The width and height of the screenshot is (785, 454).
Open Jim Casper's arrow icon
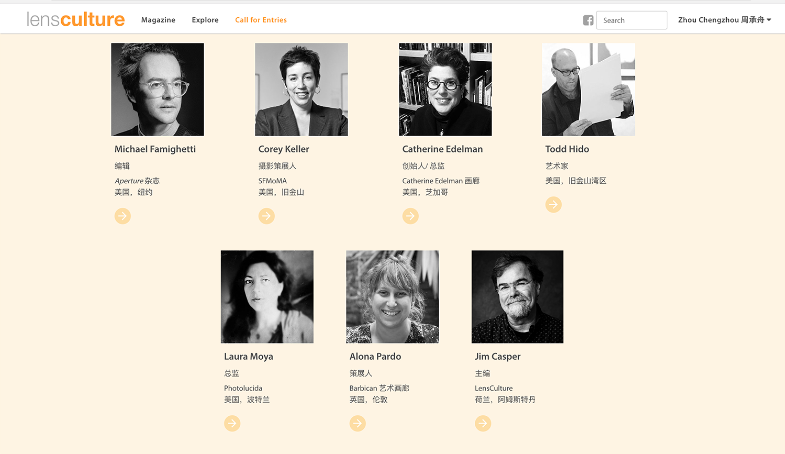click(x=482, y=423)
